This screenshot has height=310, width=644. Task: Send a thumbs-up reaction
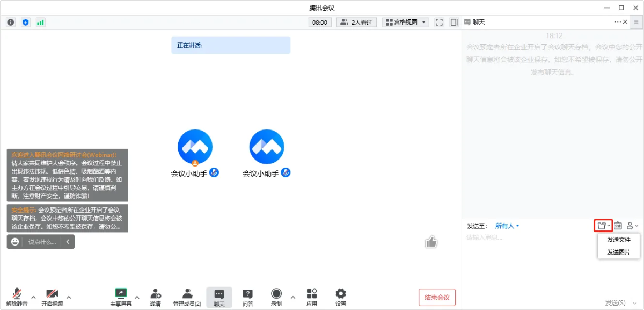[x=431, y=242]
